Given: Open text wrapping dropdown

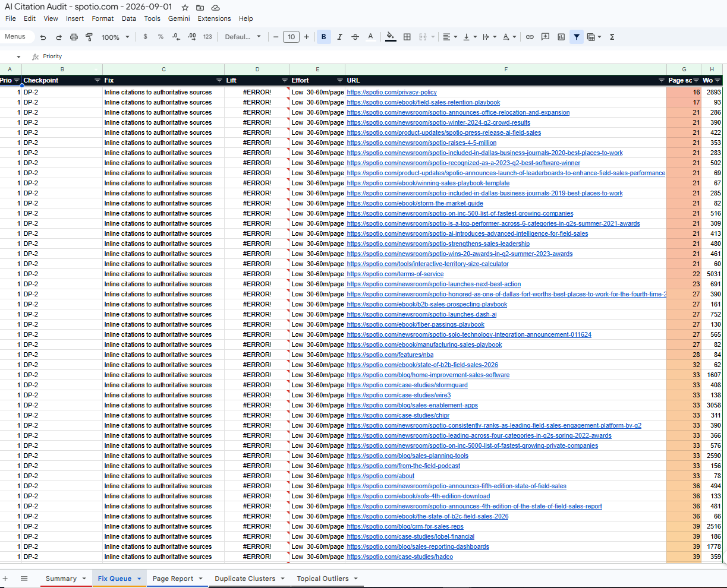Looking at the screenshot, I should (x=489, y=37).
